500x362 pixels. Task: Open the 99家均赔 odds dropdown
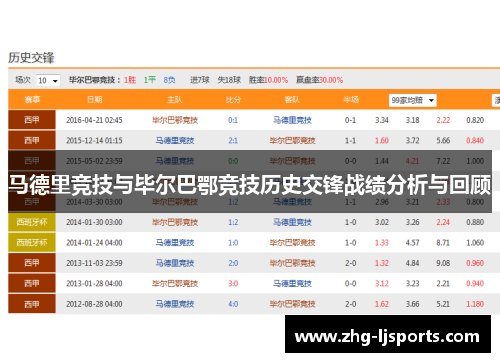[413, 100]
